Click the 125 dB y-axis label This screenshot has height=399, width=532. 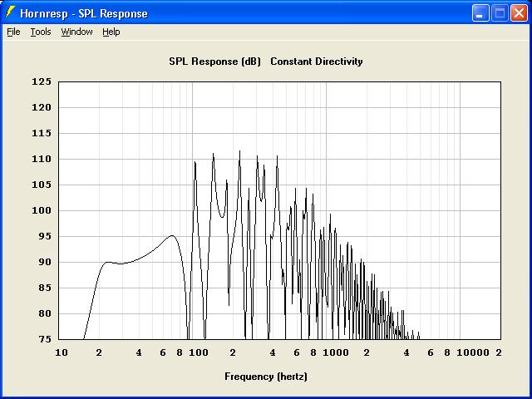pyautogui.click(x=42, y=81)
